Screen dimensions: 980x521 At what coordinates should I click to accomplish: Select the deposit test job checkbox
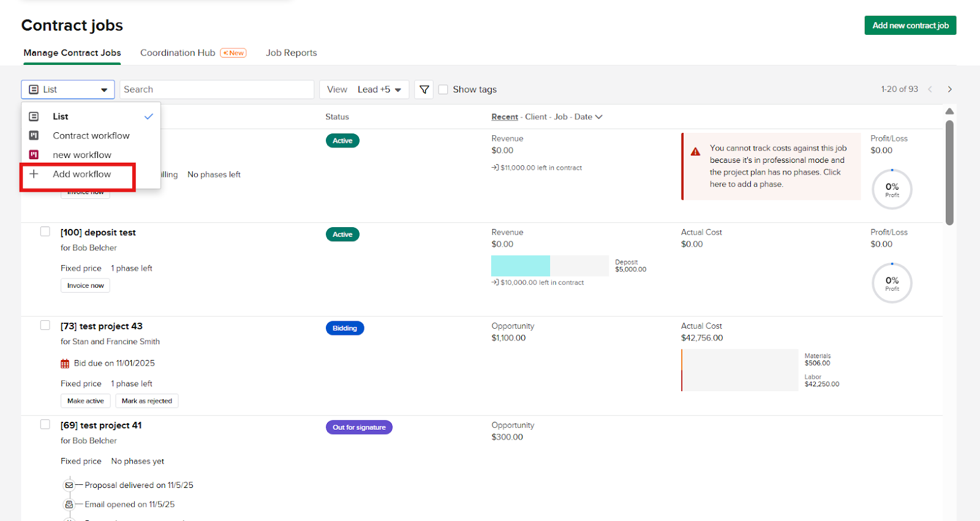(45, 231)
